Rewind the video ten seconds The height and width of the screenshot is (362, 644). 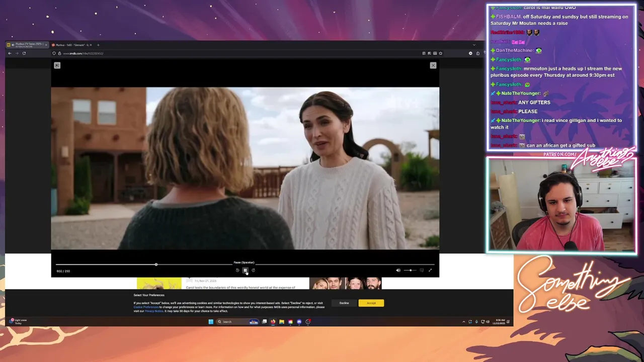(x=237, y=270)
